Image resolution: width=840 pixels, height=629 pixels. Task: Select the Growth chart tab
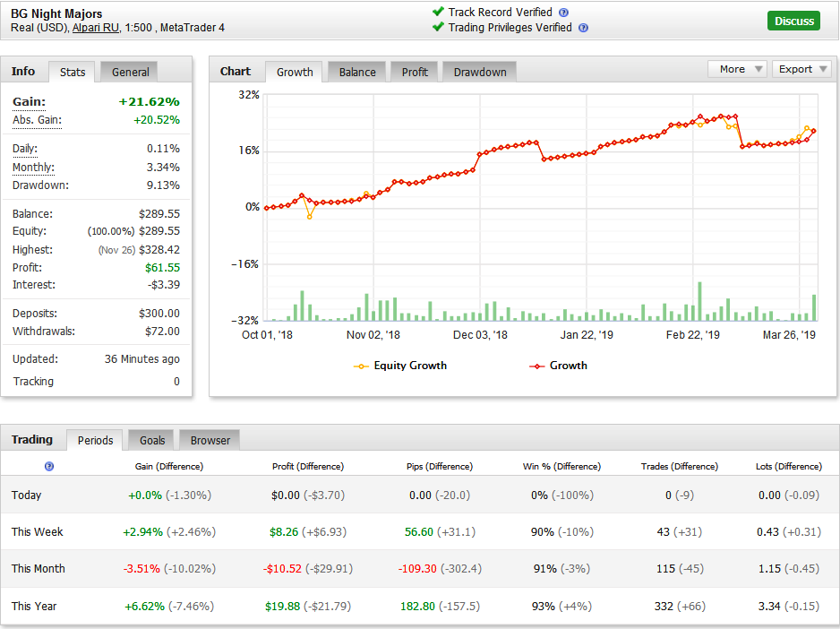[295, 72]
